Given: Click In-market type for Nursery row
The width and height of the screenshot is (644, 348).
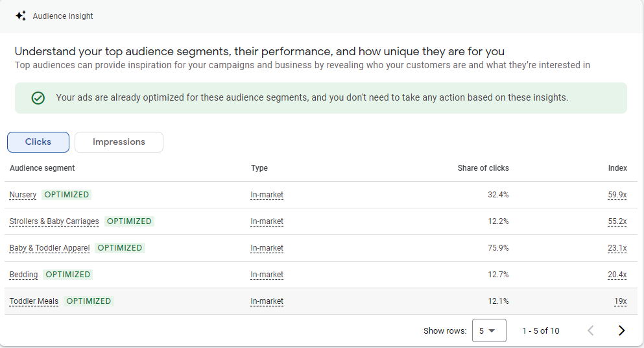Looking at the screenshot, I should pyautogui.click(x=267, y=195).
